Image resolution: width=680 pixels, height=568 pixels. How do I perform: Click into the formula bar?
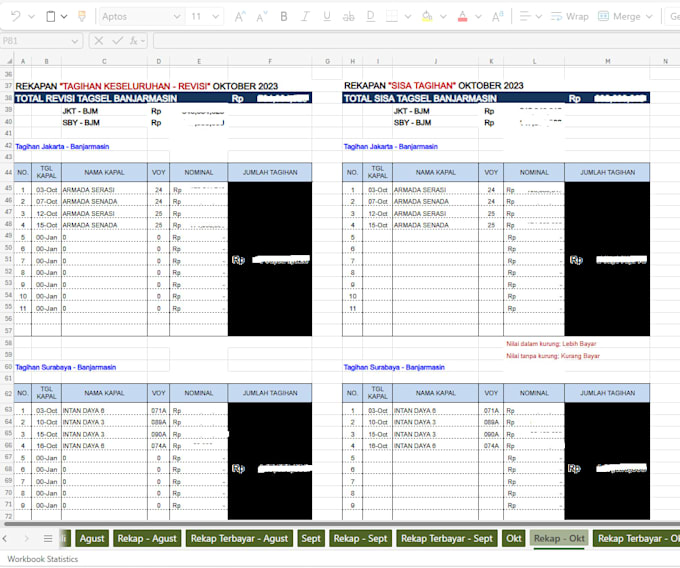416,41
